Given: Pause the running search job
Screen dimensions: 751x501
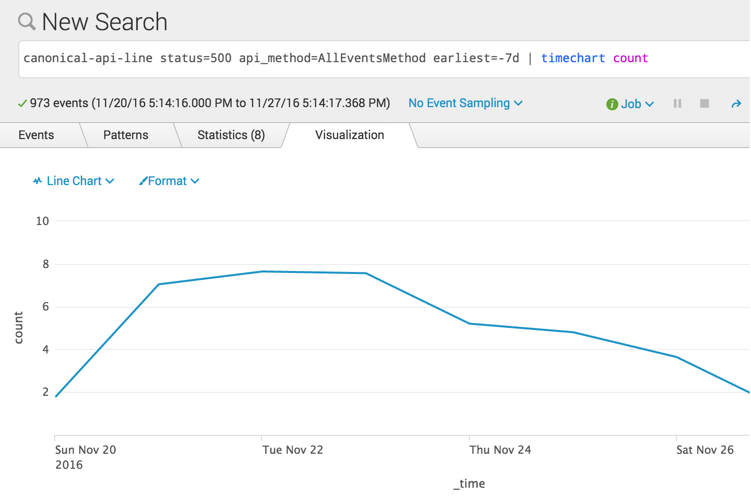Looking at the screenshot, I should (677, 103).
